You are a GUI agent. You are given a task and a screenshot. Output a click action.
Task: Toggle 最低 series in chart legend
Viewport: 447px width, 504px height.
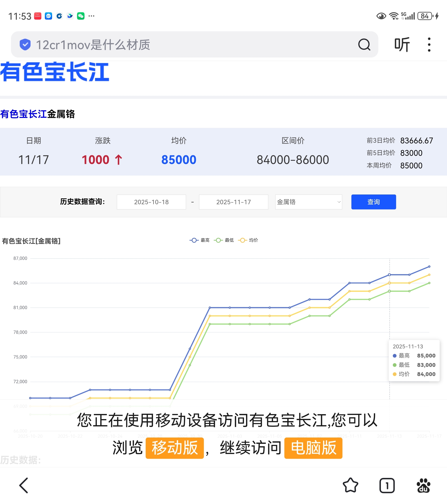[224, 240]
